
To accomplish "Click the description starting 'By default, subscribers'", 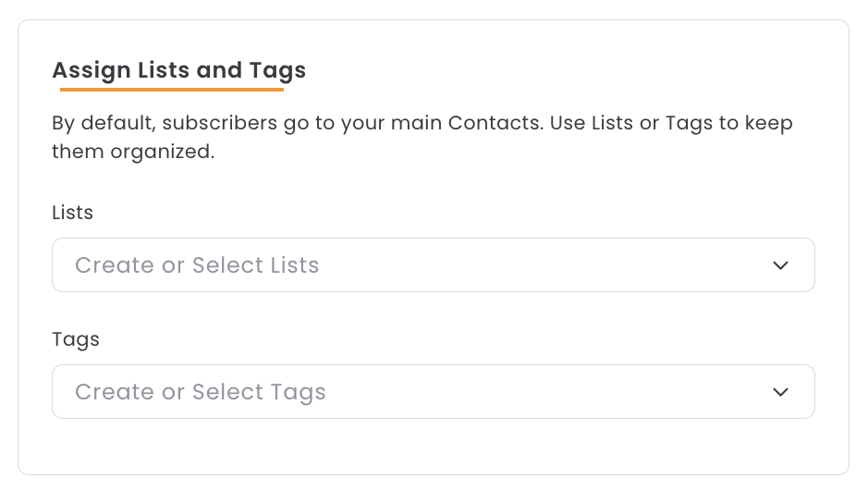I will click(422, 123).
